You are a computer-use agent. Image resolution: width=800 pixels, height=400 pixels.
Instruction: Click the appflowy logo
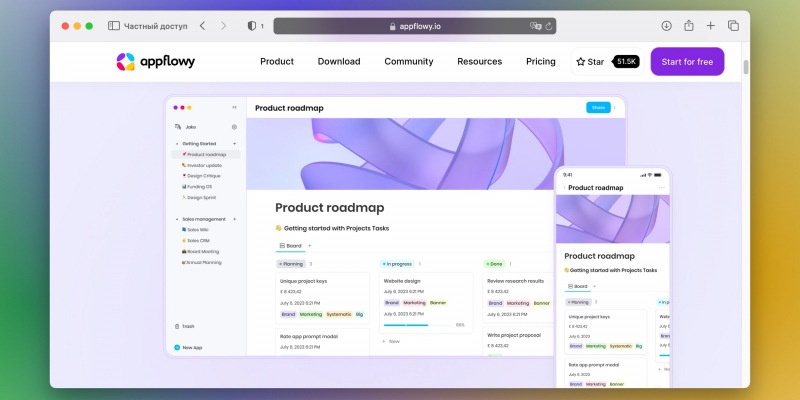(156, 62)
